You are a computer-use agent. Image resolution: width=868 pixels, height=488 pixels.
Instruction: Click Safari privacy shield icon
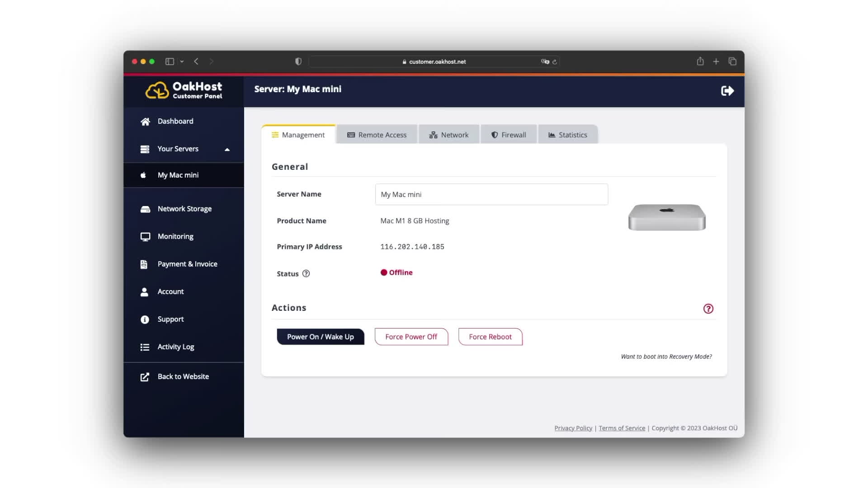[x=298, y=61]
